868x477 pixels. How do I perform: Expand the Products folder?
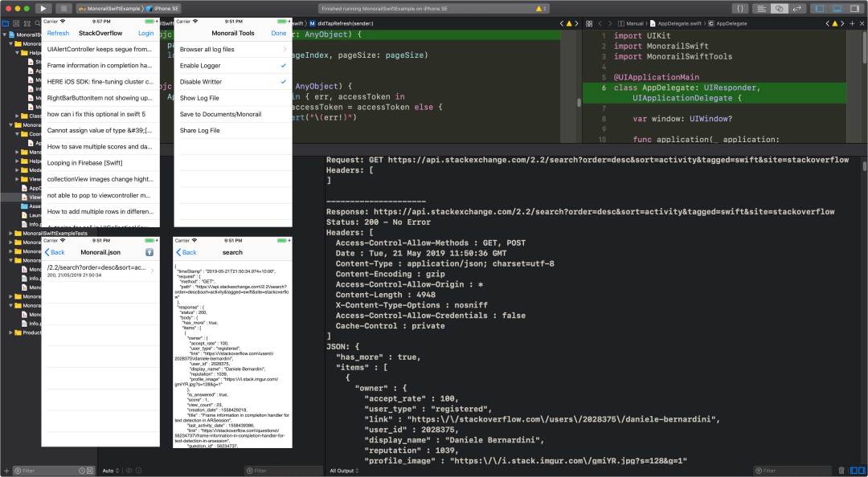point(10,332)
